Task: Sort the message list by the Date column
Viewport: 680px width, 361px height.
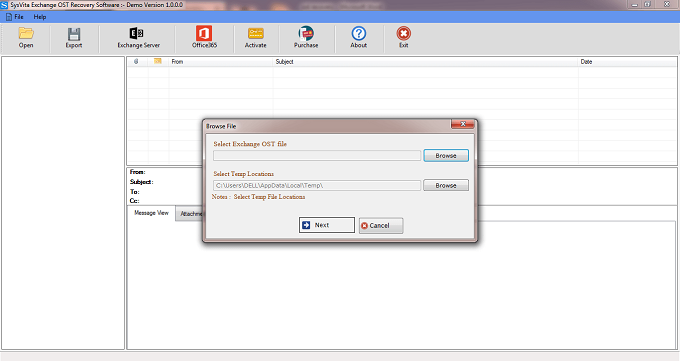Action: 627,62
